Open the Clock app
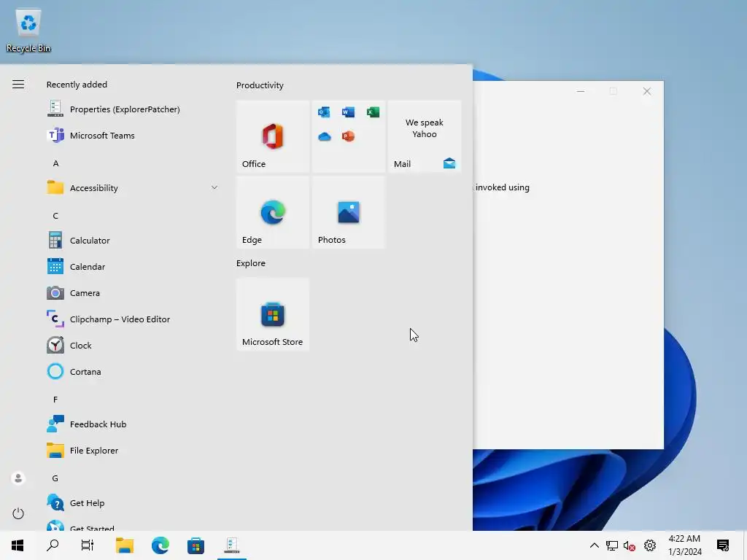This screenshot has height=560, width=747. (133, 345)
